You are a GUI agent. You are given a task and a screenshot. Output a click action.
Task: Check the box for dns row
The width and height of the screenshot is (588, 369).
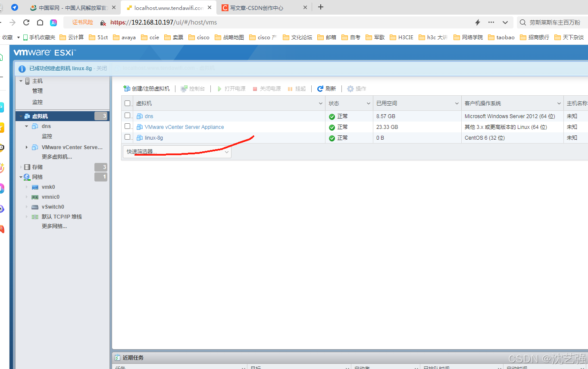[x=127, y=116]
